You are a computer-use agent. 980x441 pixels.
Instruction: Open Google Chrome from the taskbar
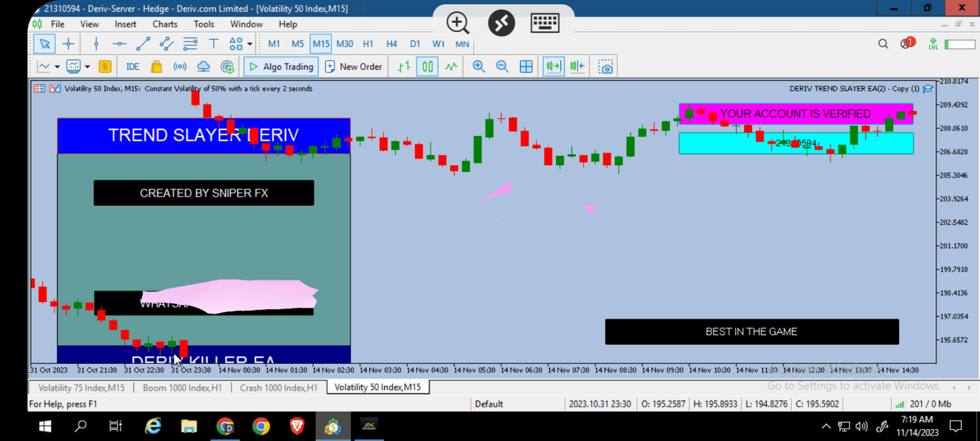pyautogui.click(x=261, y=427)
